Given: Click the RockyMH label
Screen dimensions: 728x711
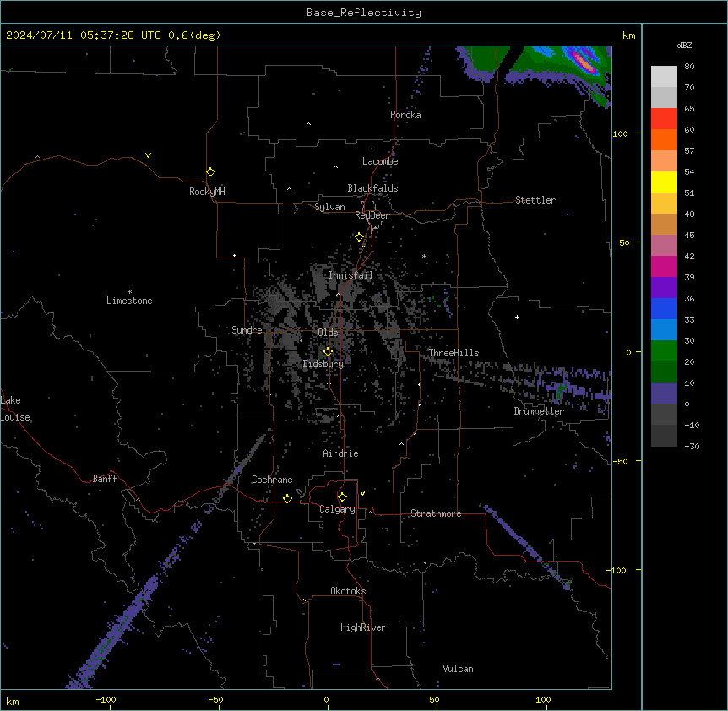Looking at the screenshot, I should click(x=207, y=192).
